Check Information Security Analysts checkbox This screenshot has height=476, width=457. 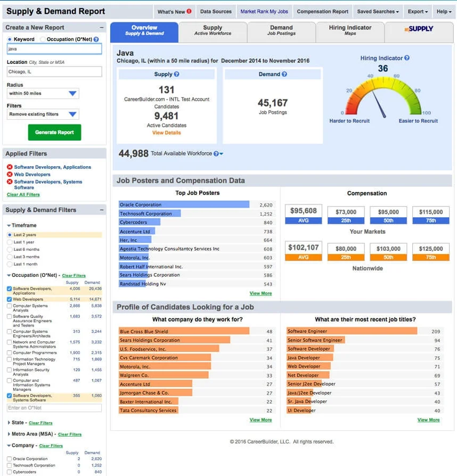pos(10,370)
